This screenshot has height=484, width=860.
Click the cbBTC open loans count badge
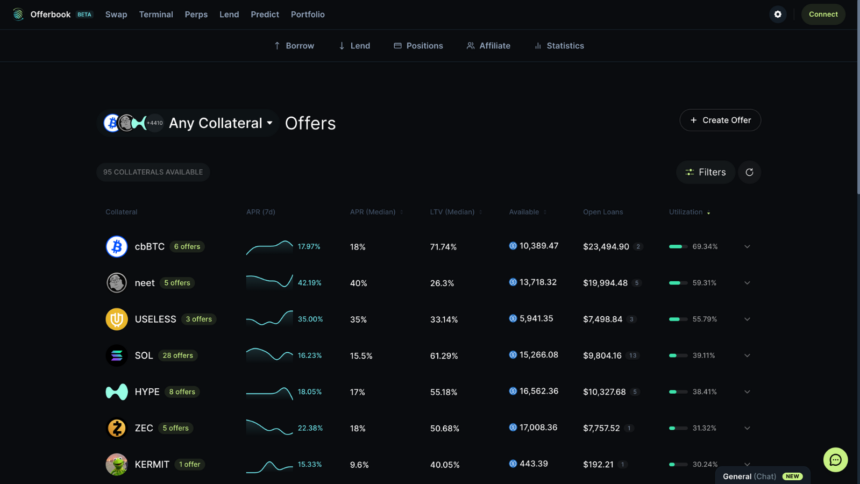click(x=638, y=247)
